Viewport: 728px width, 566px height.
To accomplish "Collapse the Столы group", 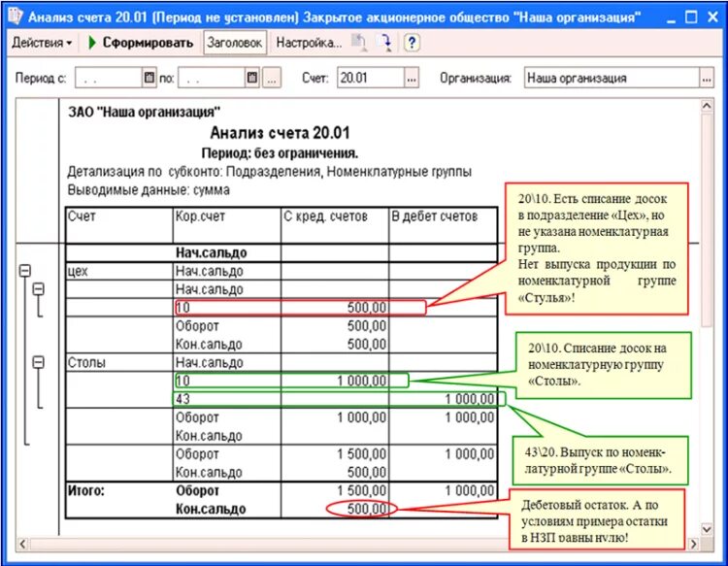I will pos(39,362).
